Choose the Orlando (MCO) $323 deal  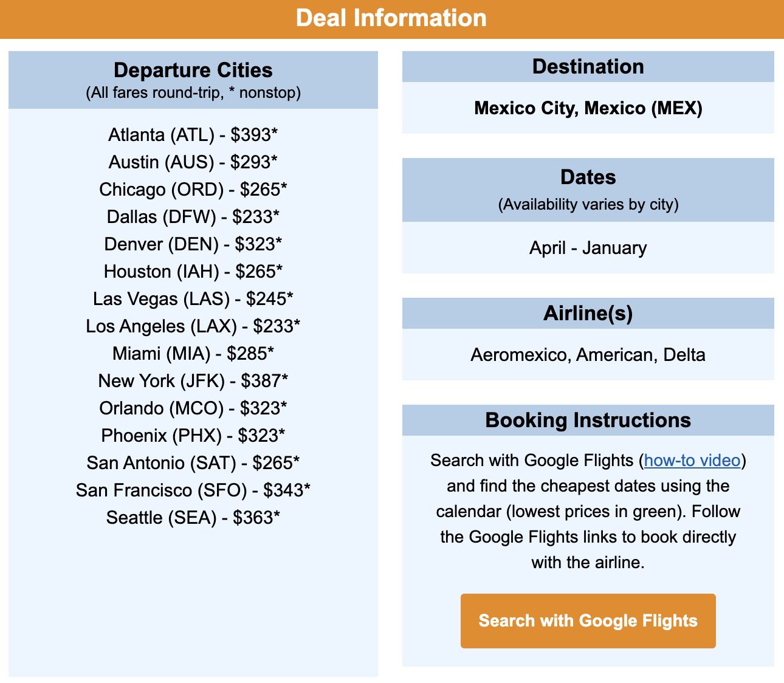pos(193,408)
